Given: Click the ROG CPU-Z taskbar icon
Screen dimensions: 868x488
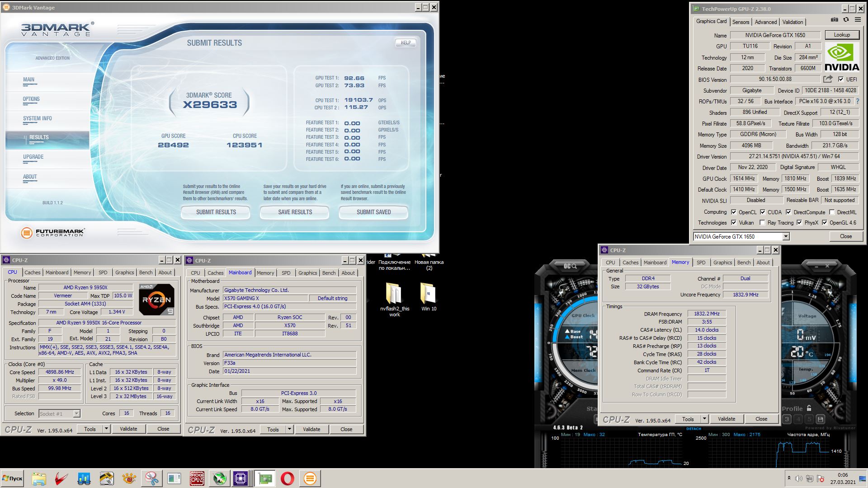Looking at the screenshot, I should point(197,479).
